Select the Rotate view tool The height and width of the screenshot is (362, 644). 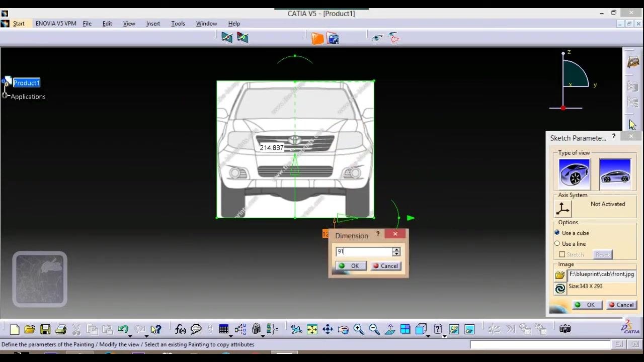(x=343, y=329)
